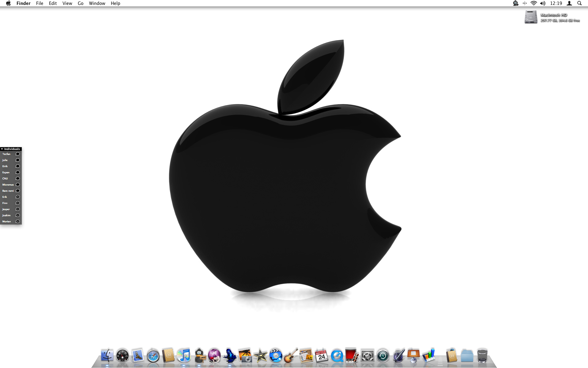
Task: Select contact Tecfan in the list
Action: pyautogui.click(x=11, y=154)
